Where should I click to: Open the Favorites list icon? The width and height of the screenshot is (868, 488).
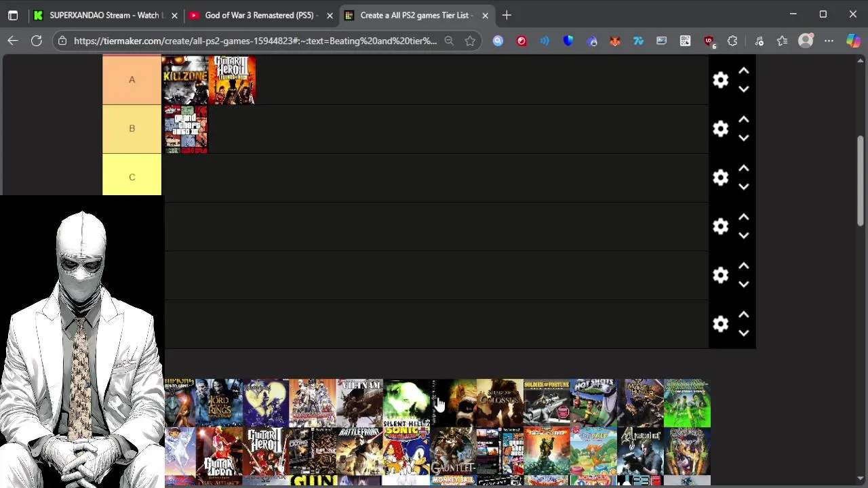tap(782, 41)
